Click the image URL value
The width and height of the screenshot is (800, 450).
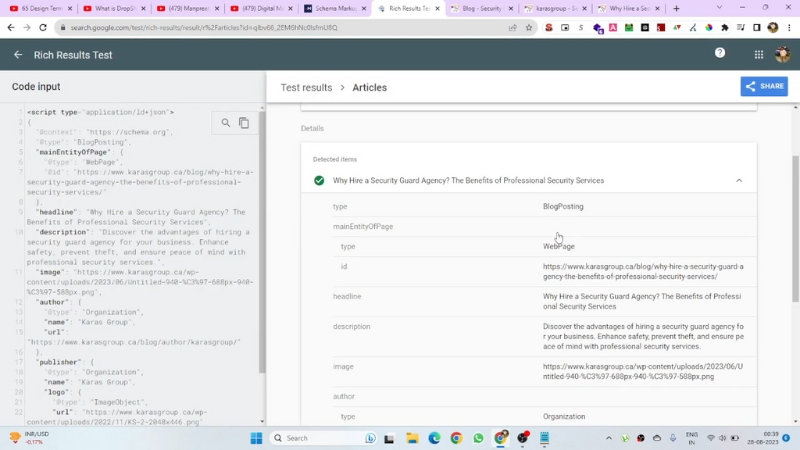point(643,371)
